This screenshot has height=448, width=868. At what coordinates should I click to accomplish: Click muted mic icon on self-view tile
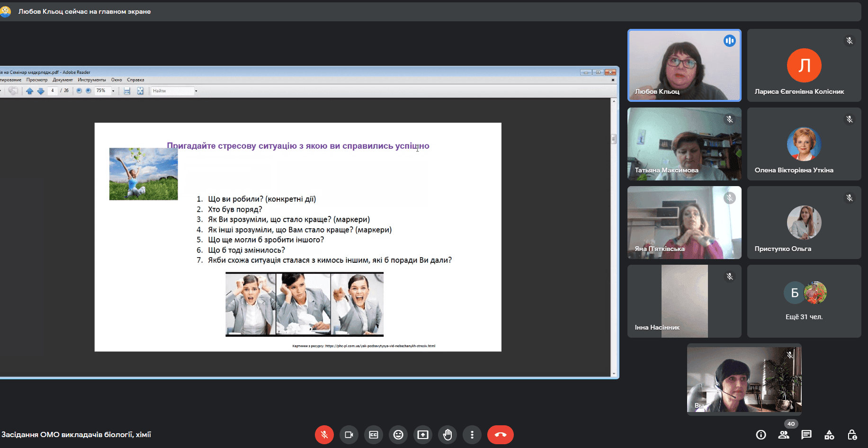point(790,355)
